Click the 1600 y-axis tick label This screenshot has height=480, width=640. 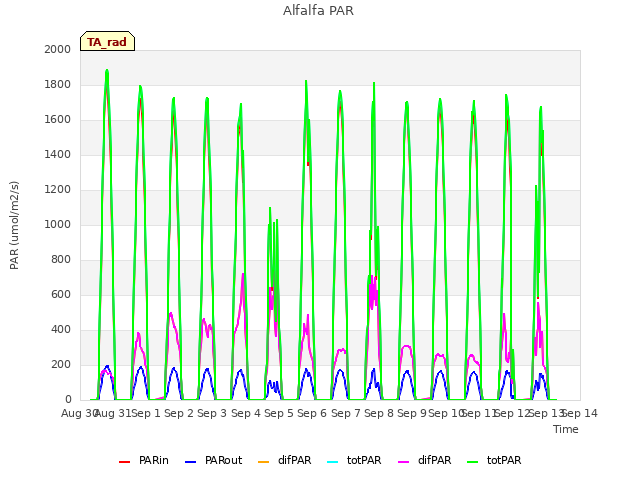[x=58, y=120]
